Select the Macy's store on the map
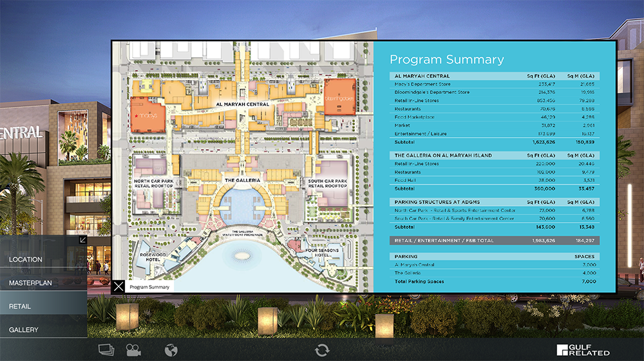The image size is (644, 361). click(x=148, y=115)
